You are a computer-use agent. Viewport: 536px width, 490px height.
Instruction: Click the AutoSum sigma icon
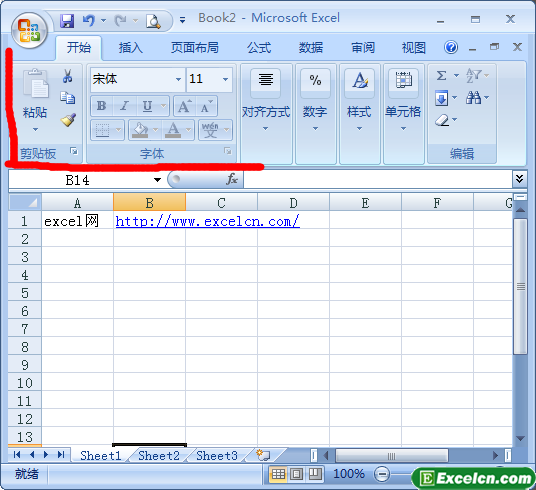click(441, 75)
